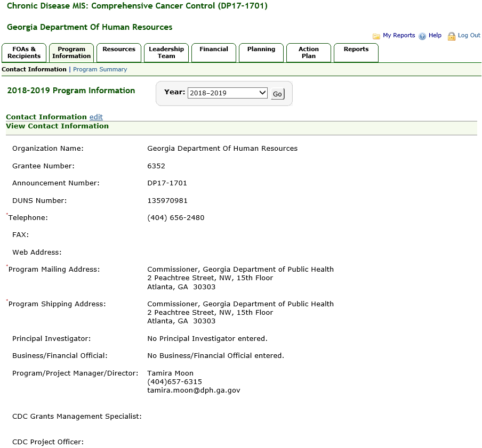Image resolution: width=482 pixels, height=448 pixels.
Task: Switch to the Resources tab
Action: 119,50
